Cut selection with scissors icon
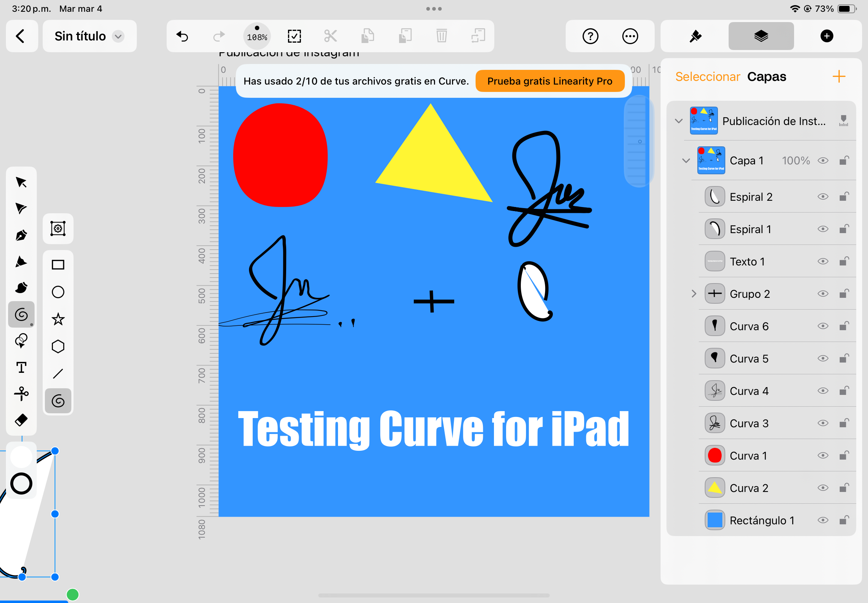The image size is (868, 603). pyautogui.click(x=331, y=36)
